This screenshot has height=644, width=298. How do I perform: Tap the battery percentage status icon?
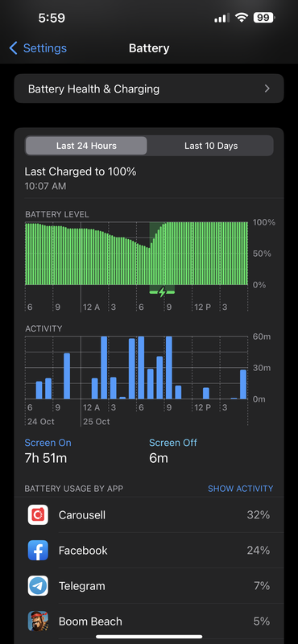[x=264, y=18]
